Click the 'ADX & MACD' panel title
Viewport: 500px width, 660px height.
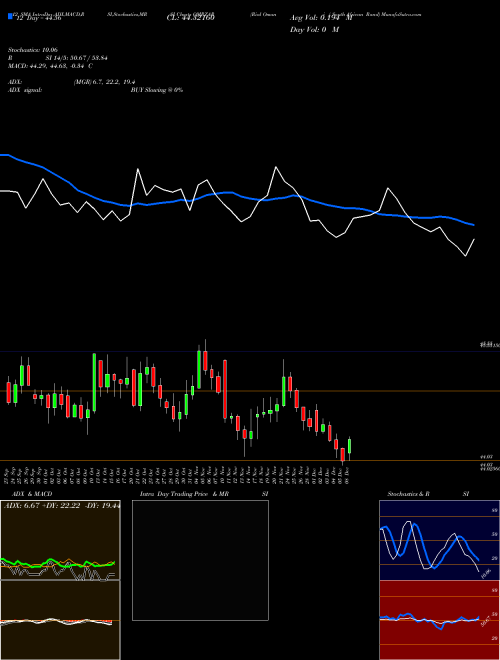click(x=32, y=494)
